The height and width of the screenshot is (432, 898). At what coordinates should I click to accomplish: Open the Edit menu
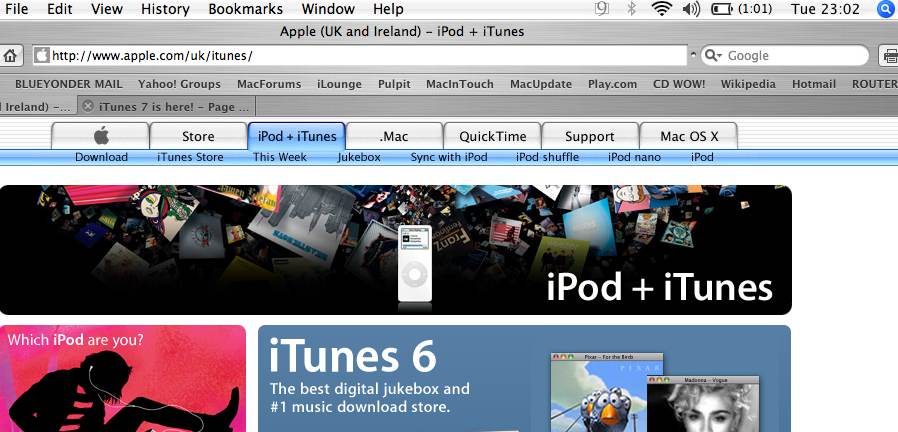click(x=60, y=9)
